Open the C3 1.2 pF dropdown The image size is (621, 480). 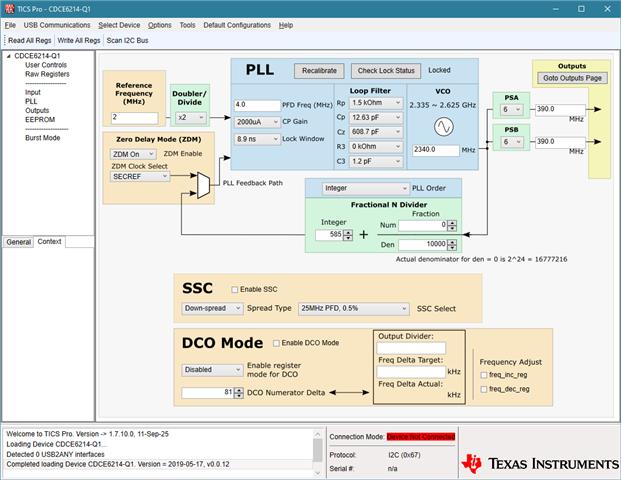[x=376, y=161]
